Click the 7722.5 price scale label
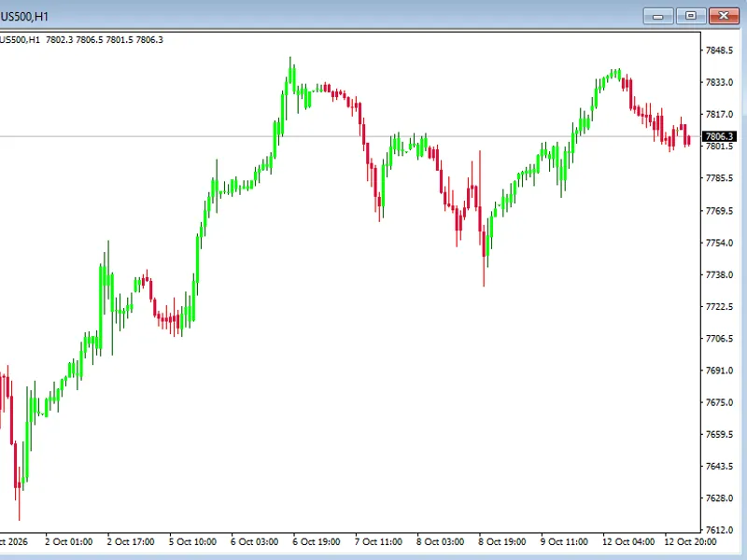Image resolution: width=747 pixels, height=560 pixels. [719, 307]
